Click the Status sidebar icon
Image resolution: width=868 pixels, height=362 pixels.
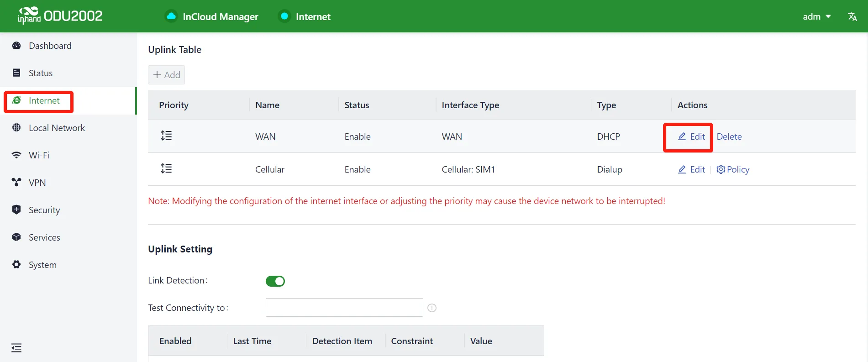point(16,73)
